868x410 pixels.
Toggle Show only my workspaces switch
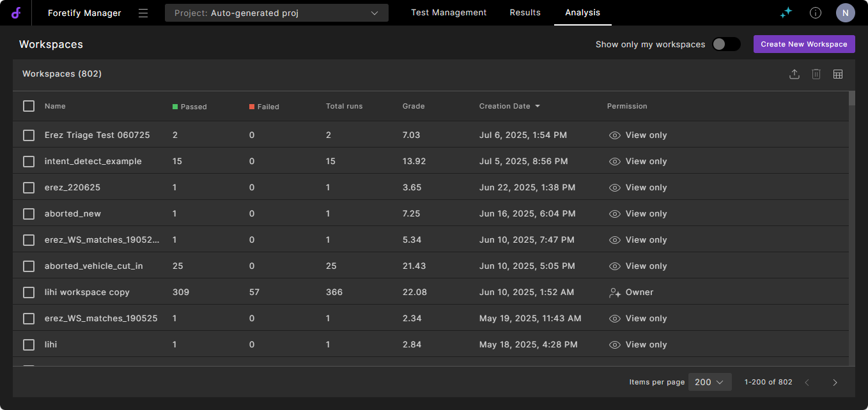(x=726, y=44)
